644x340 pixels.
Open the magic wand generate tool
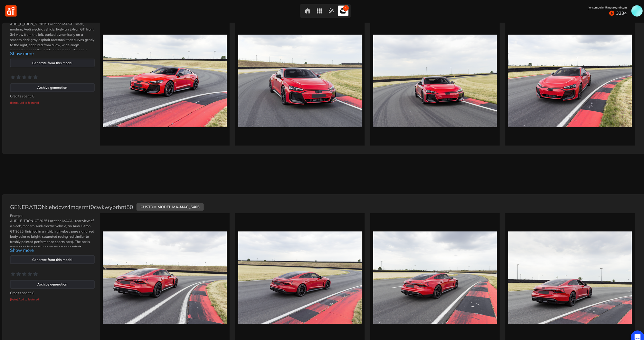(x=331, y=11)
